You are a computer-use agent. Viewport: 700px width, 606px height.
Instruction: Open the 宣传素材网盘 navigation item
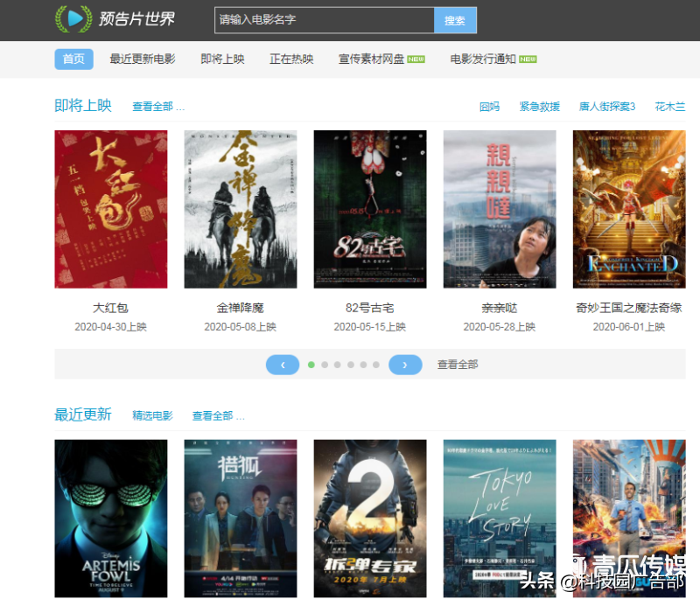(x=371, y=59)
